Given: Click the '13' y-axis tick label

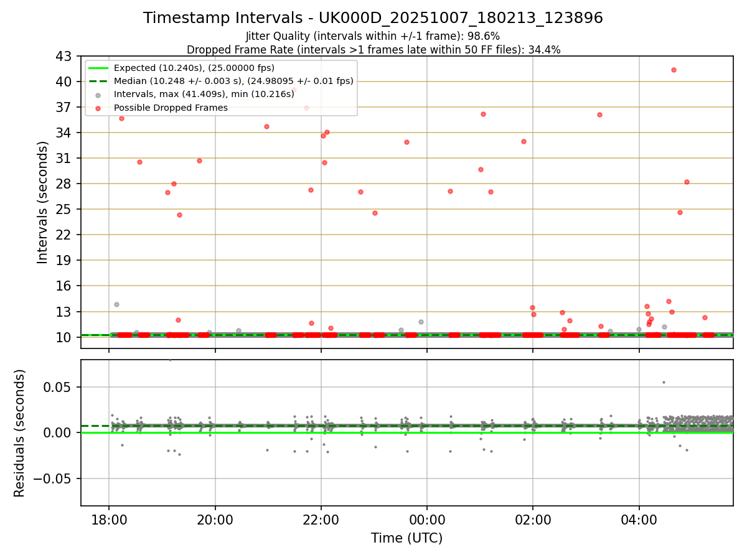Looking at the screenshot, I should coord(65,311).
